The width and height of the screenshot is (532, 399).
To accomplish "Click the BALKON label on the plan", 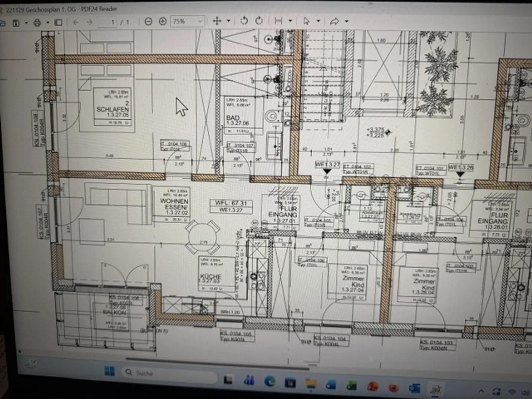I will (x=114, y=312).
